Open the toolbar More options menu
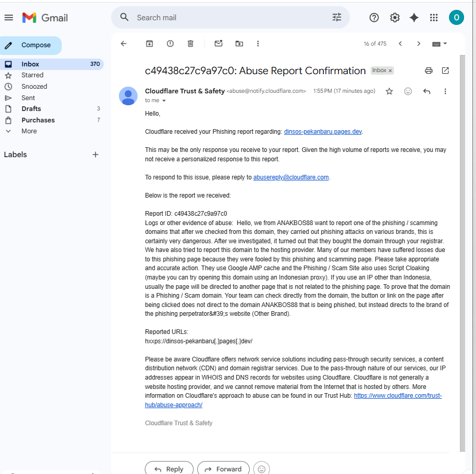Viewport: 476px width, 474px height. [258, 44]
